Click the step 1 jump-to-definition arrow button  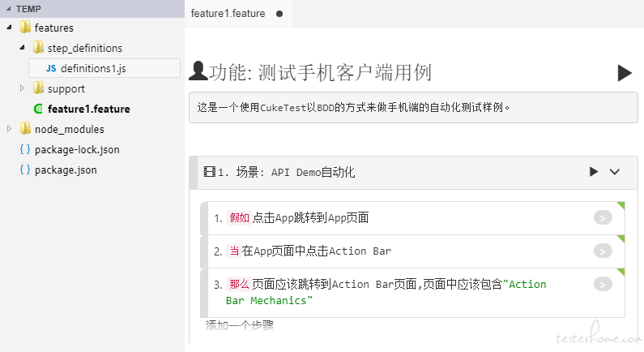603,217
